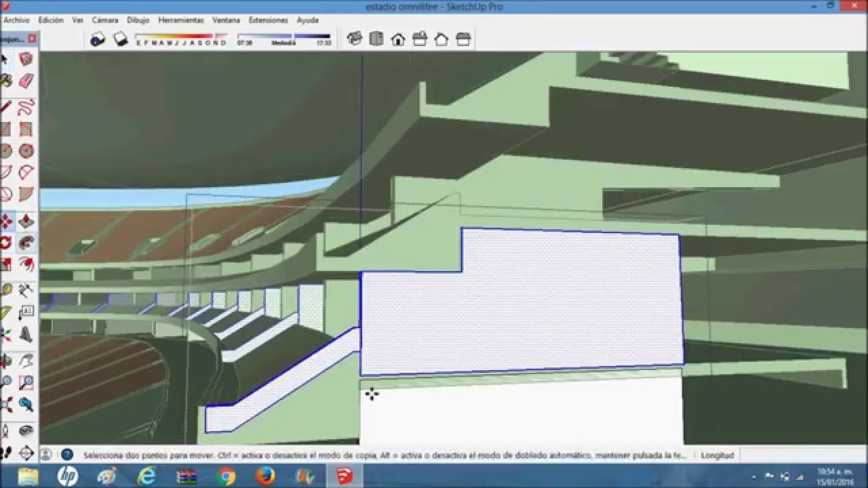Viewport: 868px width, 488px height.
Task: Open the Edición menu
Action: pyautogui.click(x=51, y=20)
